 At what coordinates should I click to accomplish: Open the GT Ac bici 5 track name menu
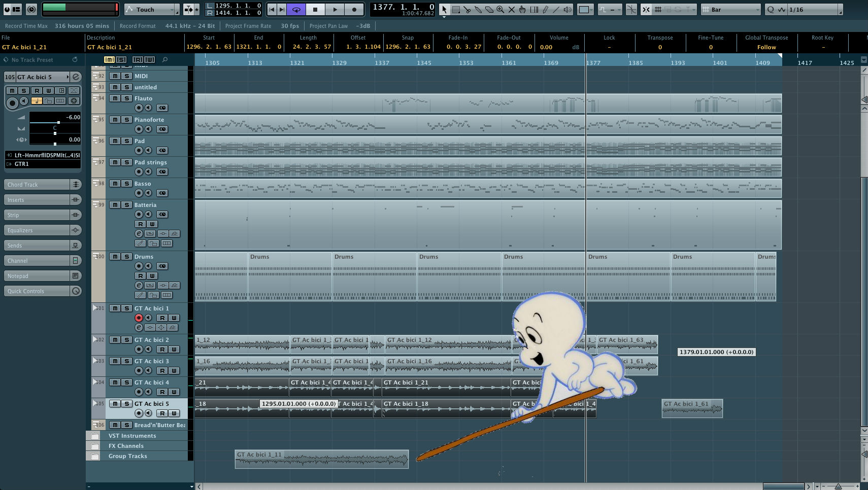43,77
